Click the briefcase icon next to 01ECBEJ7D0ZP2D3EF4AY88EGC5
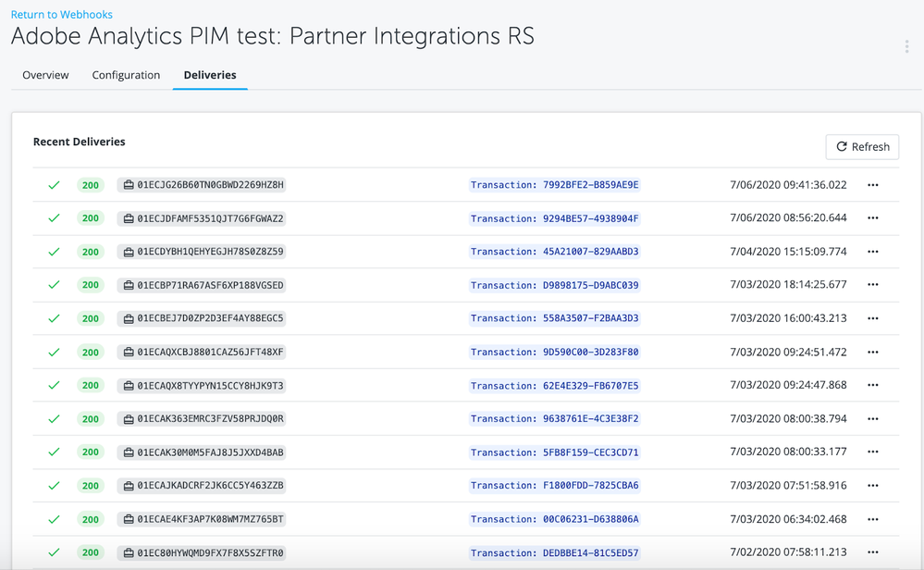The width and height of the screenshot is (924, 570). point(129,318)
